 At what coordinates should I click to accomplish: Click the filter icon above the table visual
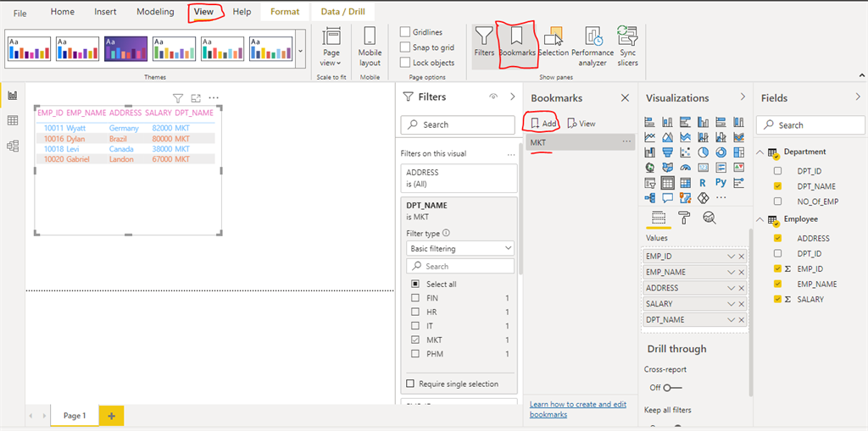click(x=178, y=98)
